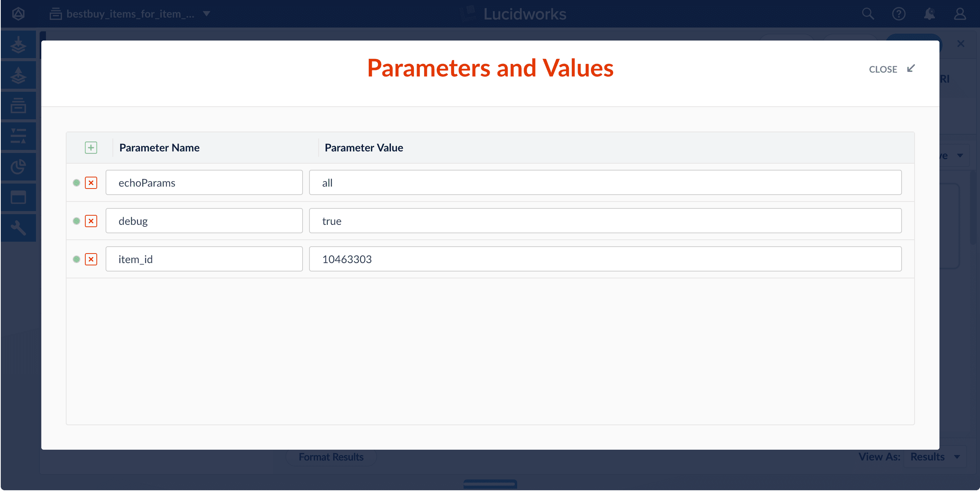Toggle the green indicator on the debug row
Image resolution: width=980 pixels, height=491 pixels.
click(x=77, y=221)
